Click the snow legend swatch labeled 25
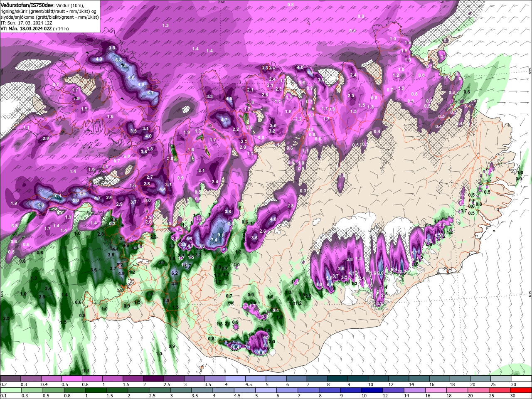This screenshot has height=399, width=532. click(501, 379)
